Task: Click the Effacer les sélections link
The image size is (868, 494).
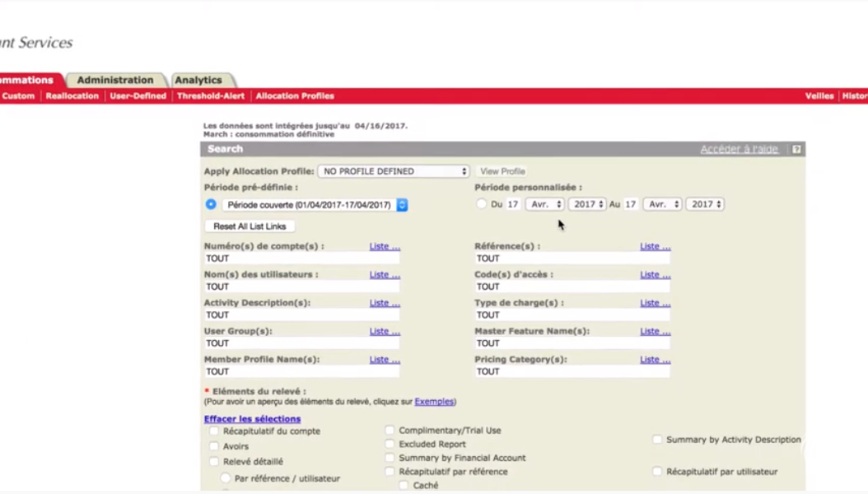Action: pos(252,419)
